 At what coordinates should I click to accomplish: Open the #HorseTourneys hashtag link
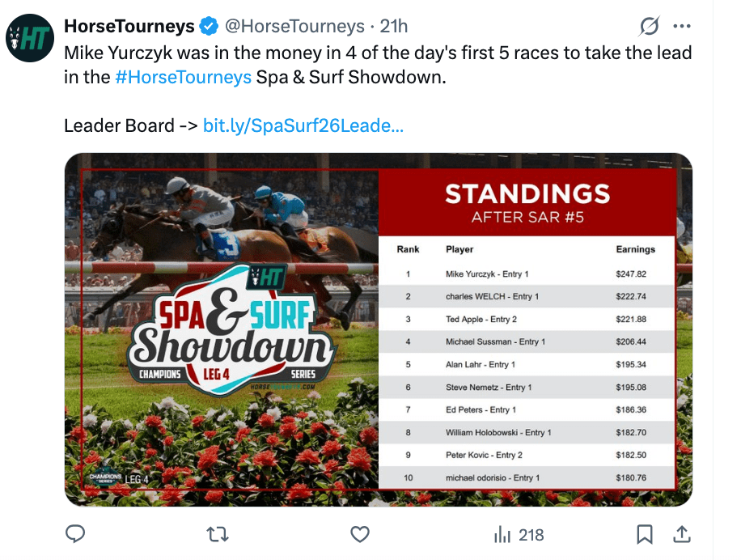tap(184, 77)
